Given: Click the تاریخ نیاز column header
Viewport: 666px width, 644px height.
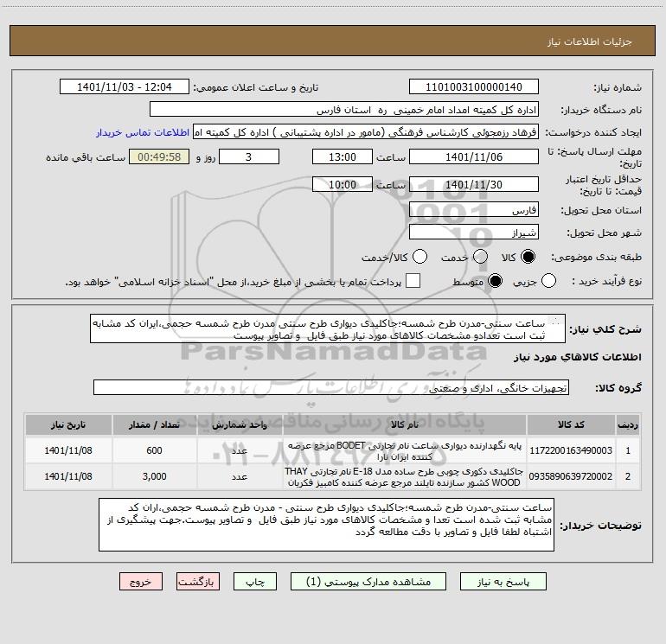Looking at the screenshot, I should point(68,425).
